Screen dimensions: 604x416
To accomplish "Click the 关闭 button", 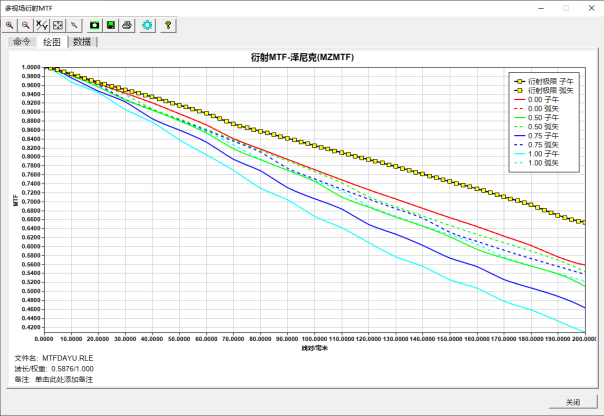I will tap(573, 402).
